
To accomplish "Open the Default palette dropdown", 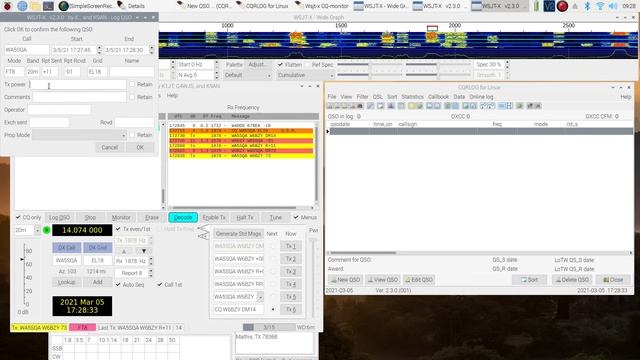I will tap(247, 75).
